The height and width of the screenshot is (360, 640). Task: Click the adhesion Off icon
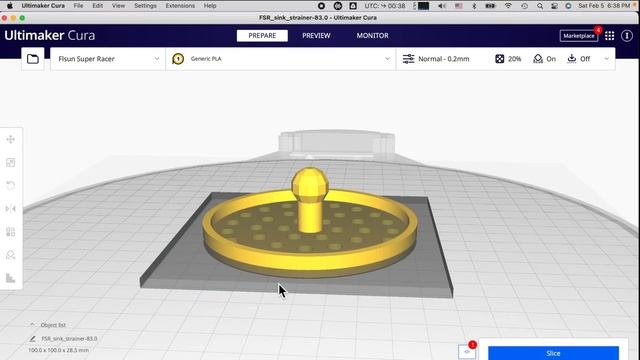(572, 59)
